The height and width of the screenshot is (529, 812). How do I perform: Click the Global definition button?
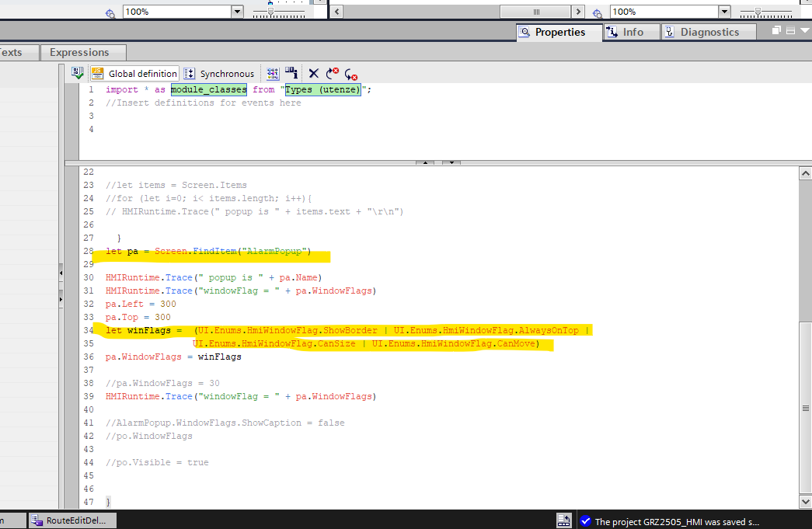(134, 73)
